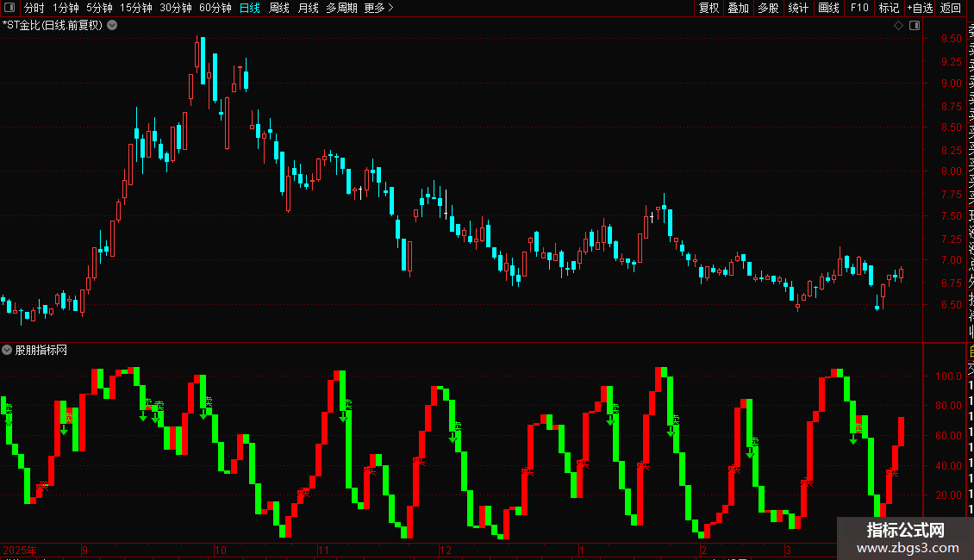Switch to 分时 timeframe
This screenshot has height=560, width=974.
34,8
